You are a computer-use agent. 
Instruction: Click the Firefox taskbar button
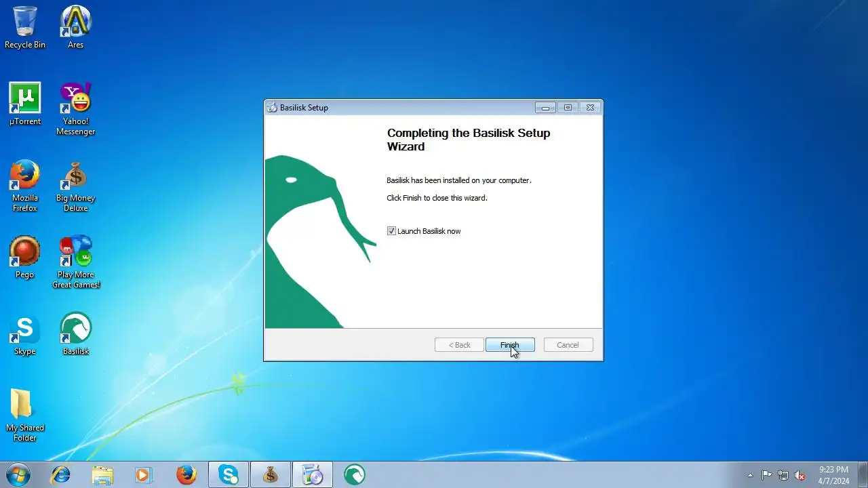186,475
